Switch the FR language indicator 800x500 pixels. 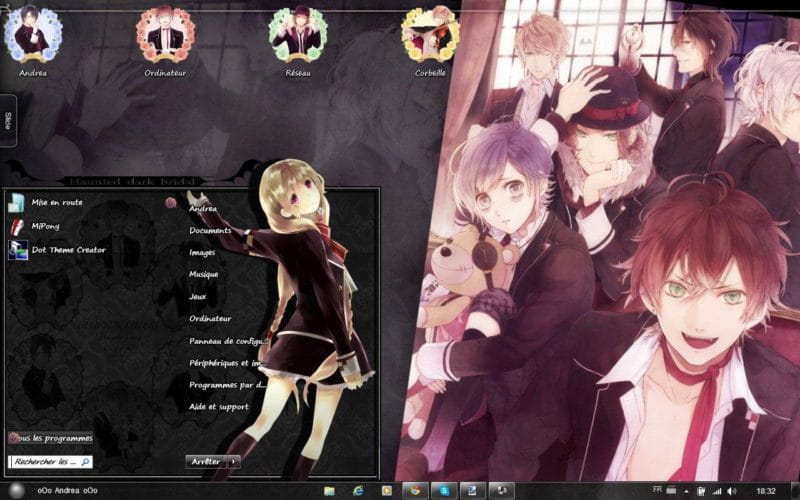tap(657, 489)
